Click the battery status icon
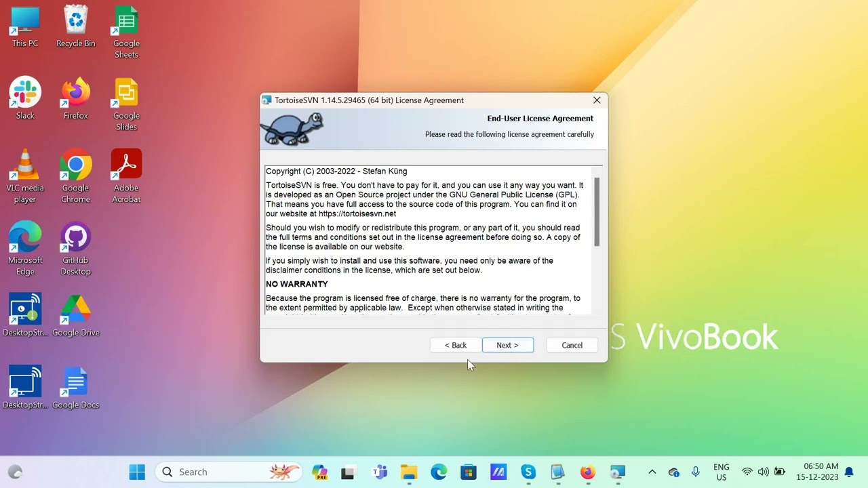The width and height of the screenshot is (868, 488). 780,472
